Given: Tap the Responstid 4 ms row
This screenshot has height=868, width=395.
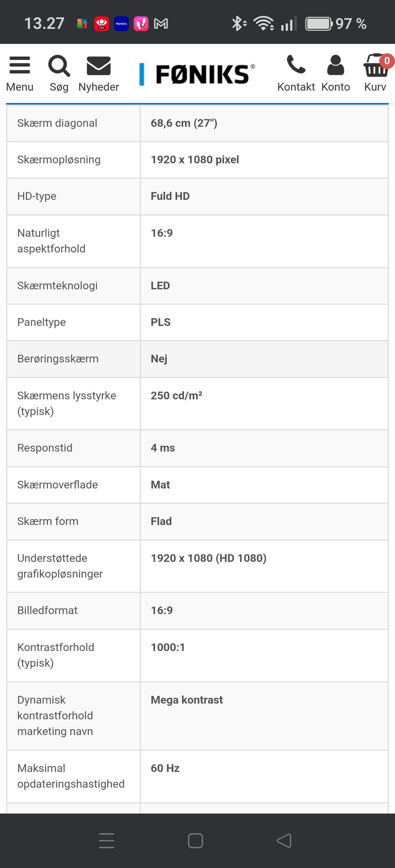Looking at the screenshot, I should coord(197,448).
